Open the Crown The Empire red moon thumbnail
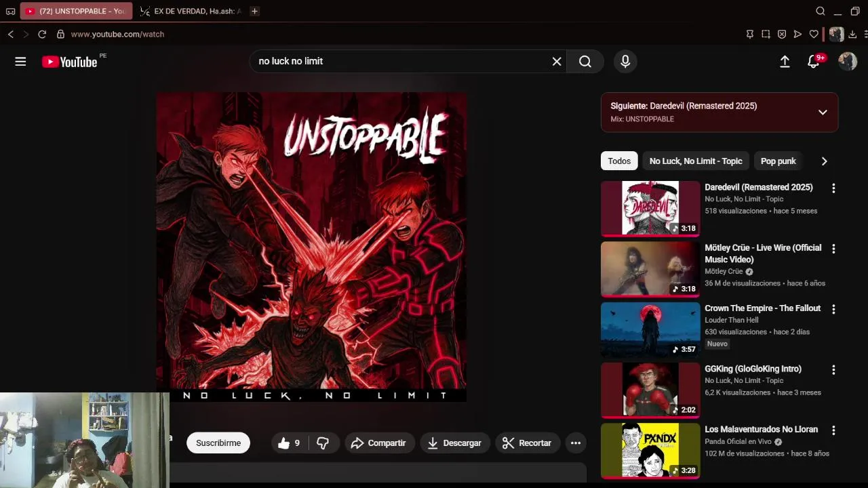This screenshot has width=868, height=488. [x=650, y=329]
